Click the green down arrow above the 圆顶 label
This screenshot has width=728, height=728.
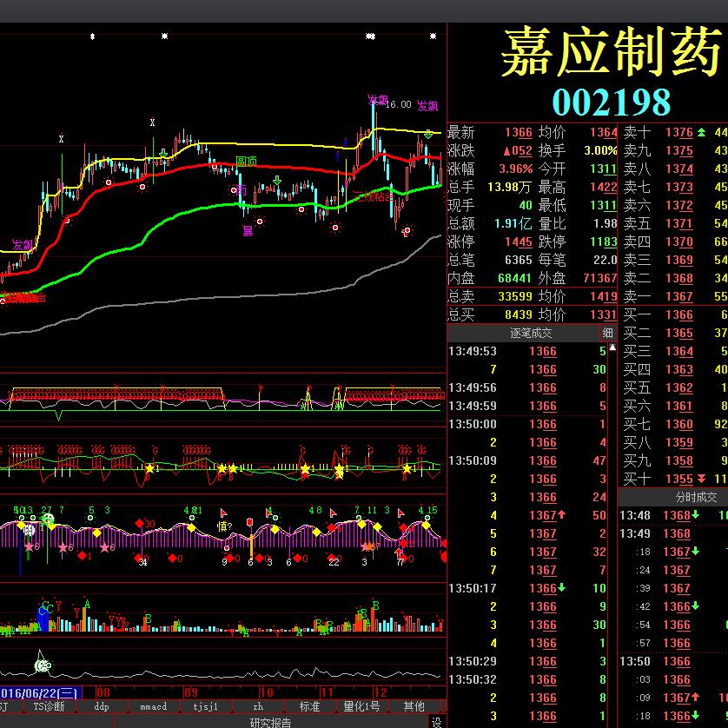click(x=163, y=153)
